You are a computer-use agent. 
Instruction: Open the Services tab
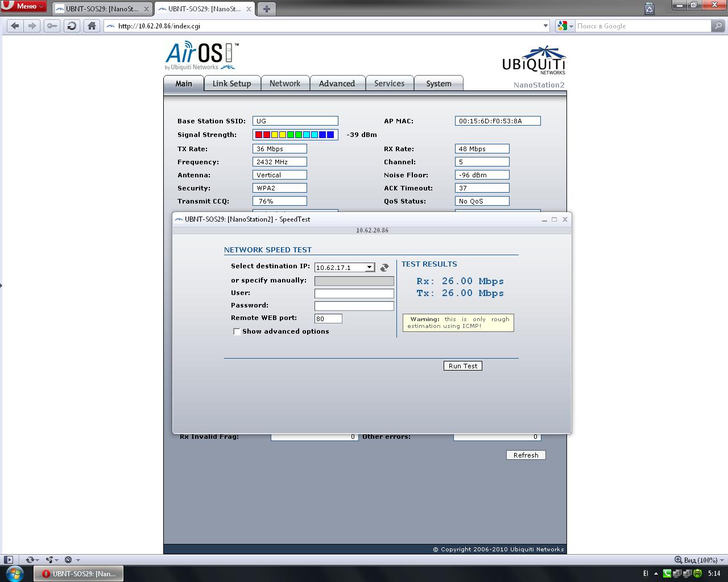389,83
